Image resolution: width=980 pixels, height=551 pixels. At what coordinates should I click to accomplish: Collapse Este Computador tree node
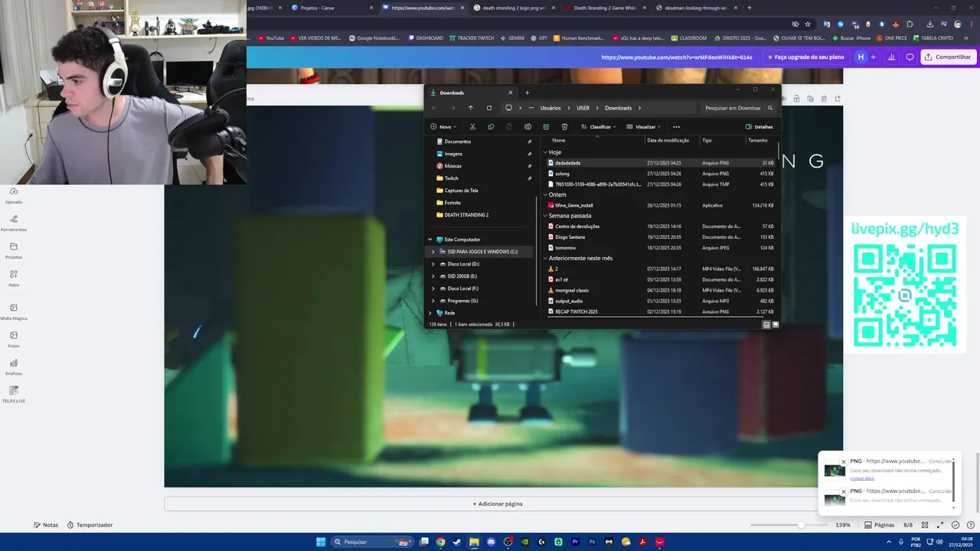[430, 240]
